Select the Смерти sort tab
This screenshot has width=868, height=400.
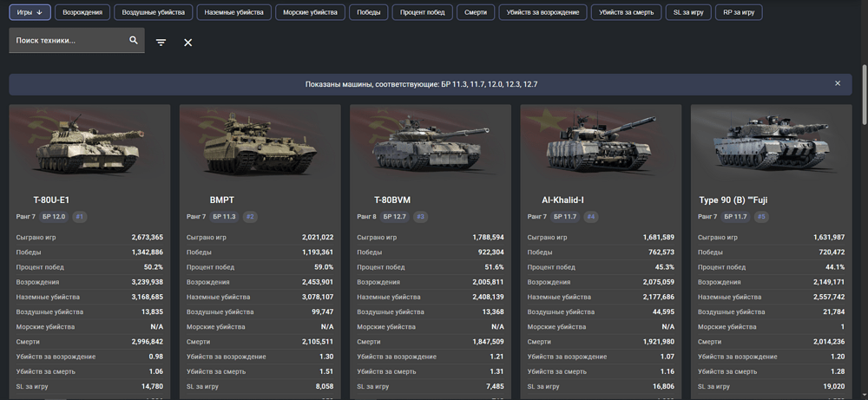pos(476,12)
